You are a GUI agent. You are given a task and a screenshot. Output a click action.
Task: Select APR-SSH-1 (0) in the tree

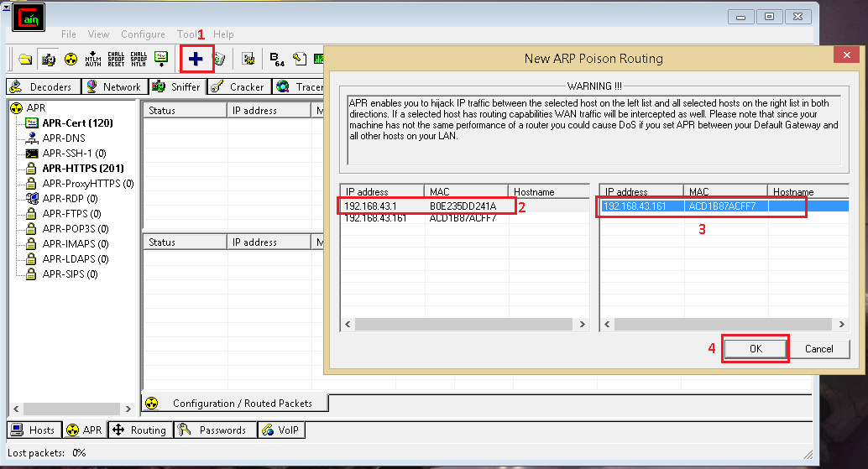[74, 154]
